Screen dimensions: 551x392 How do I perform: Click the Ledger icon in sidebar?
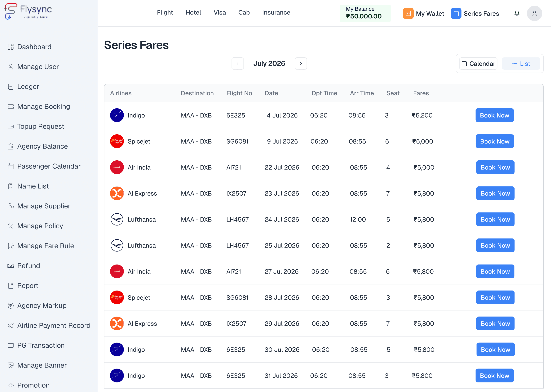coord(11,87)
